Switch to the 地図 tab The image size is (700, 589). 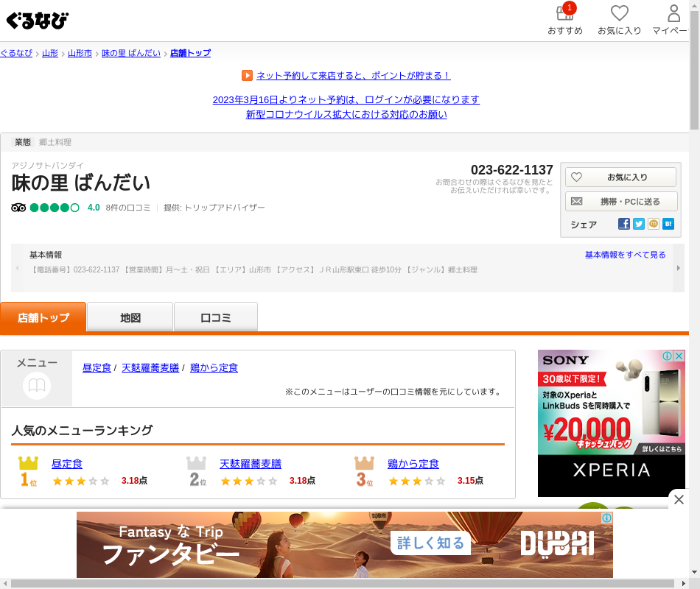pos(130,317)
